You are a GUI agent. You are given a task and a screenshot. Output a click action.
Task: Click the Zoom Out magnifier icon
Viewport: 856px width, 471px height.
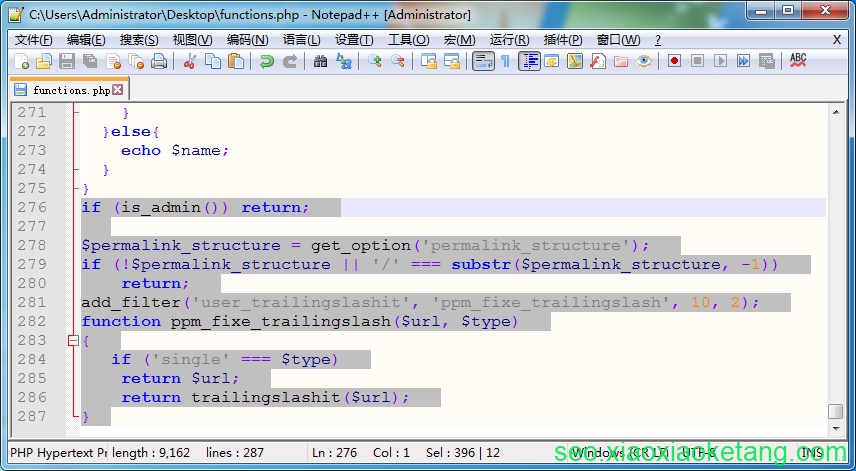(x=397, y=61)
